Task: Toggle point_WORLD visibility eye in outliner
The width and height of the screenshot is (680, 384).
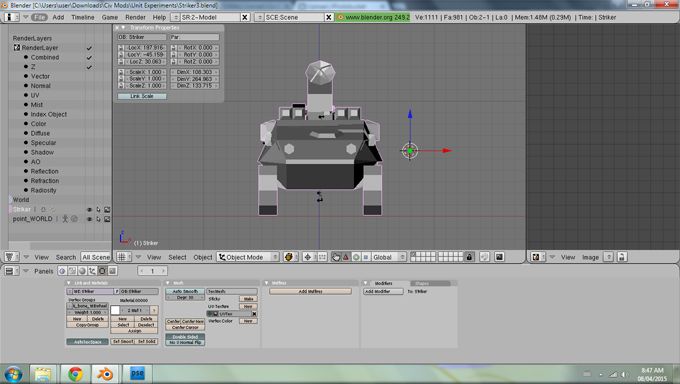Action: pos(89,219)
